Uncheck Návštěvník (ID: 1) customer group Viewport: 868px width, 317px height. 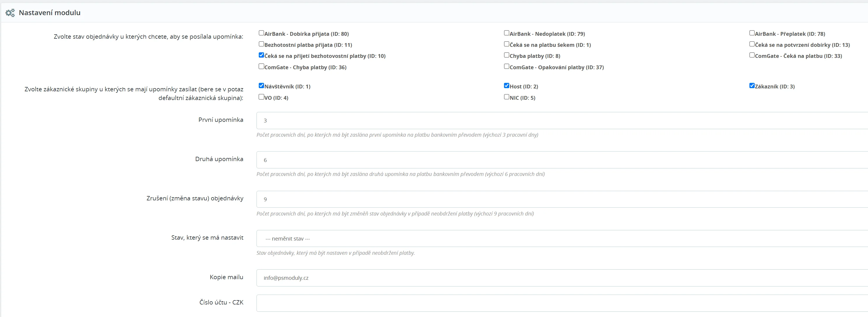(261, 86)
